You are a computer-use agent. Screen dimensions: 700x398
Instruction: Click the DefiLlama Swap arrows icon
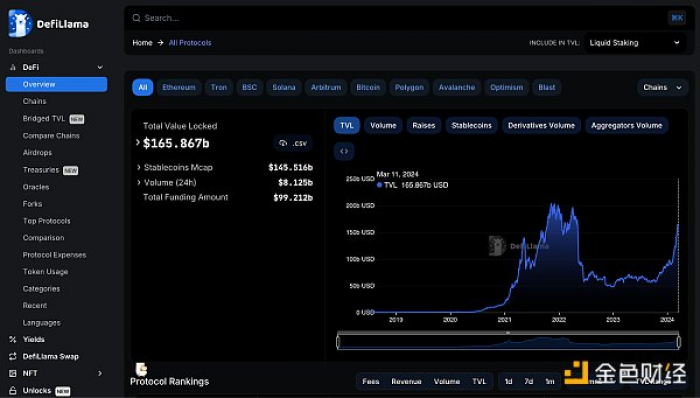tap(13, 357)
